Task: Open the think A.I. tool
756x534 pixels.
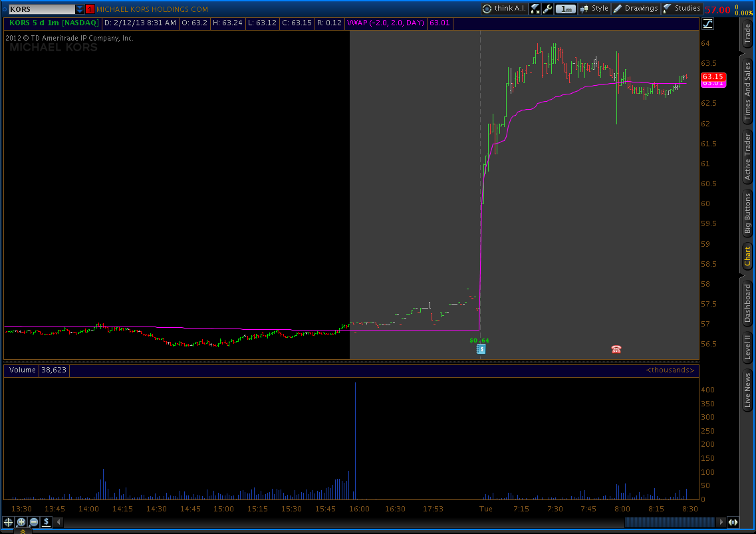Action: (x=504, y=9)
